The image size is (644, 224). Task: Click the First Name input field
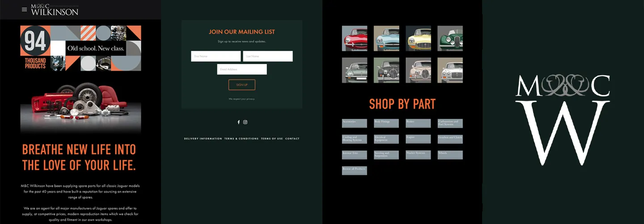point(216,56)
